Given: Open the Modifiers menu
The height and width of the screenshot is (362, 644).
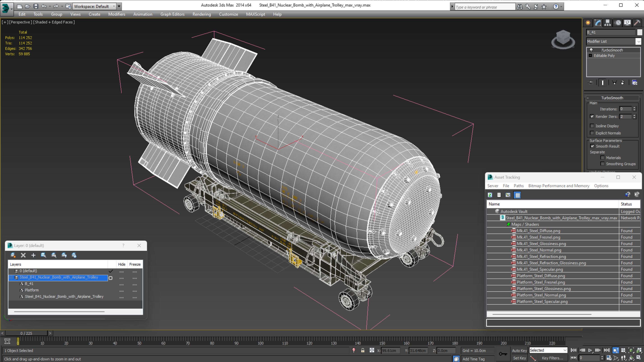Looking at the screenshot, I should 117,14.
